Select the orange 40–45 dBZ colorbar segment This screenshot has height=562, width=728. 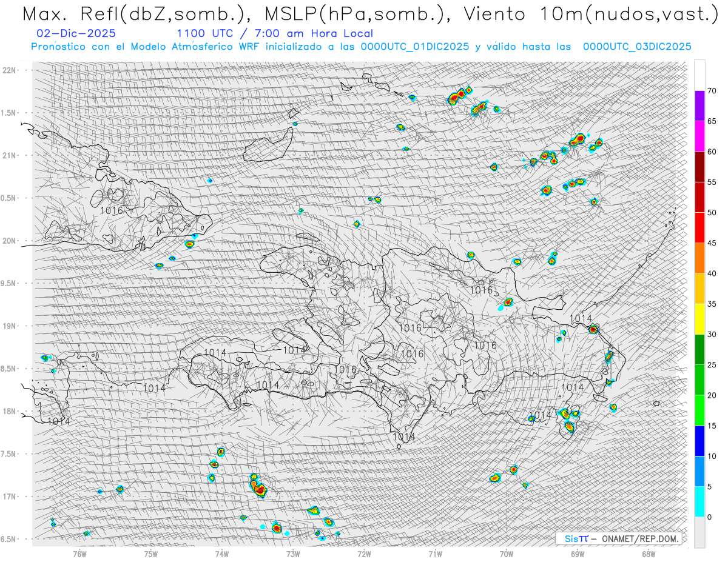pos(699,258)
